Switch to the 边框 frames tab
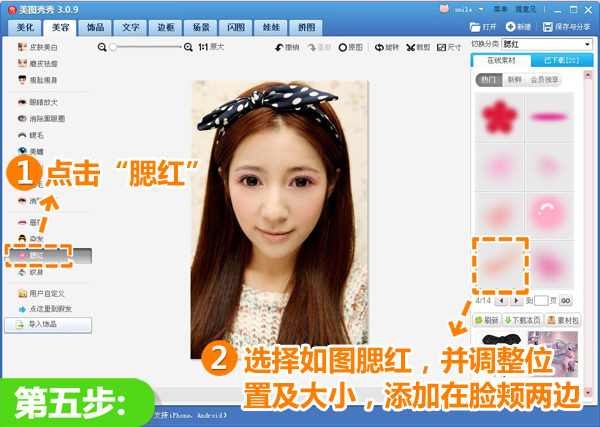The height and width of the screenshot is (427, 600). [x=166, y=28]
